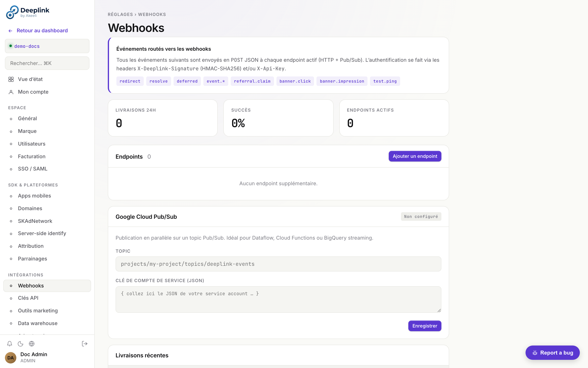Select Général settings

(x=47, y=119)
